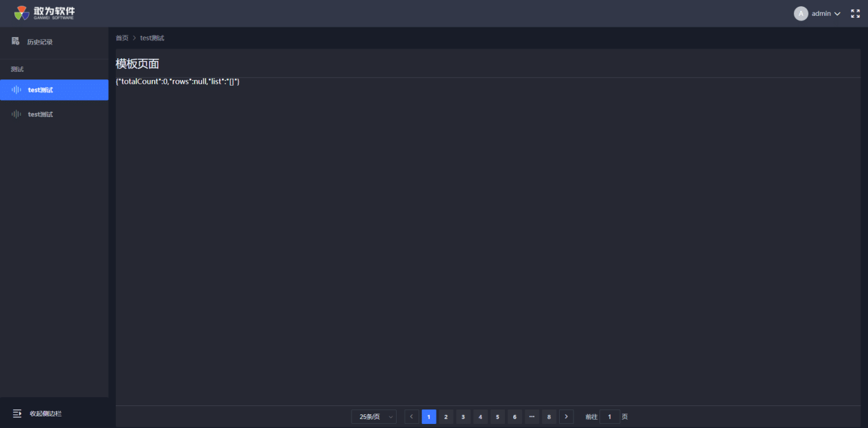Click the admin avatar circle

(x=801, y=14)
